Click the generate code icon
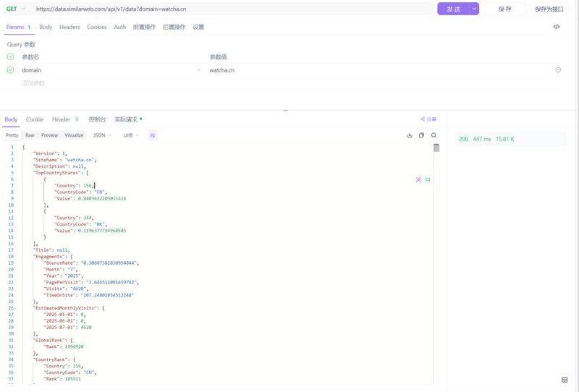Viewport: 579px width, 392px height. [556, 27]
